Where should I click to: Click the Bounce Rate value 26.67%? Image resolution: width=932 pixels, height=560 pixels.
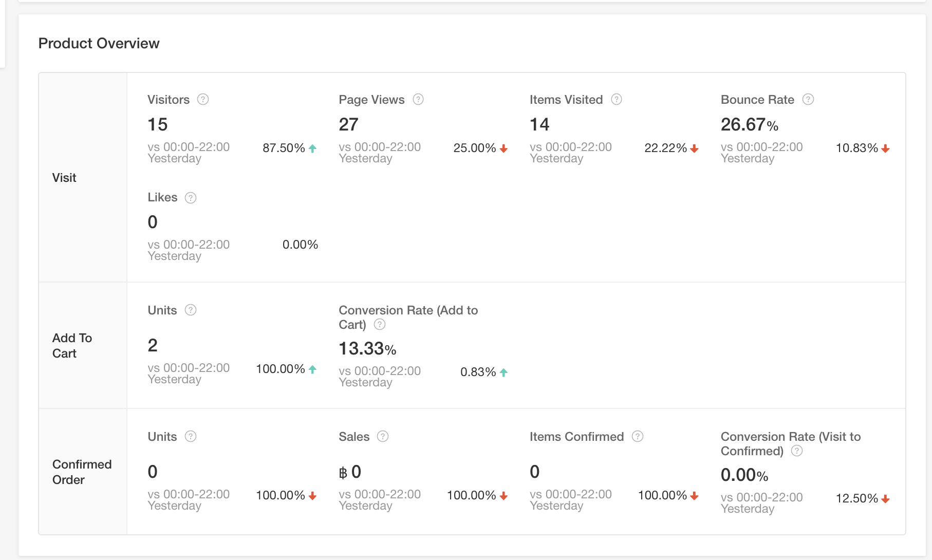[749, 124]
